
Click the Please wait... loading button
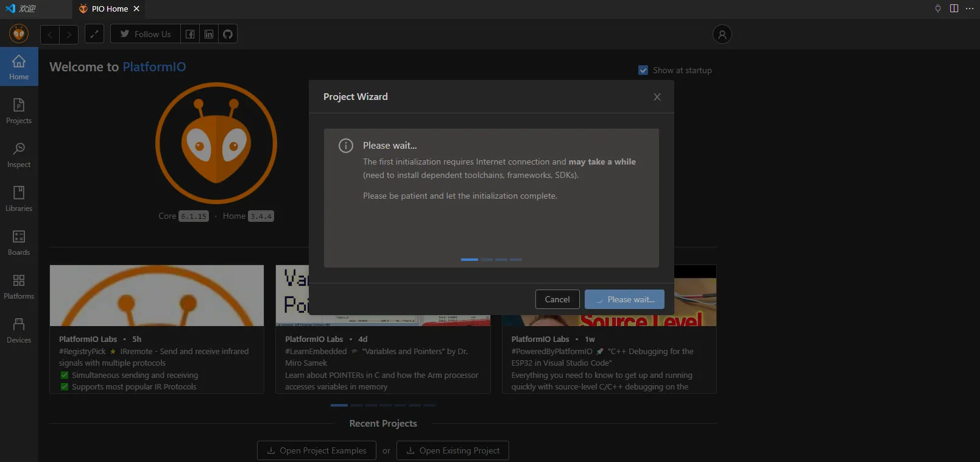coord(624,299)
